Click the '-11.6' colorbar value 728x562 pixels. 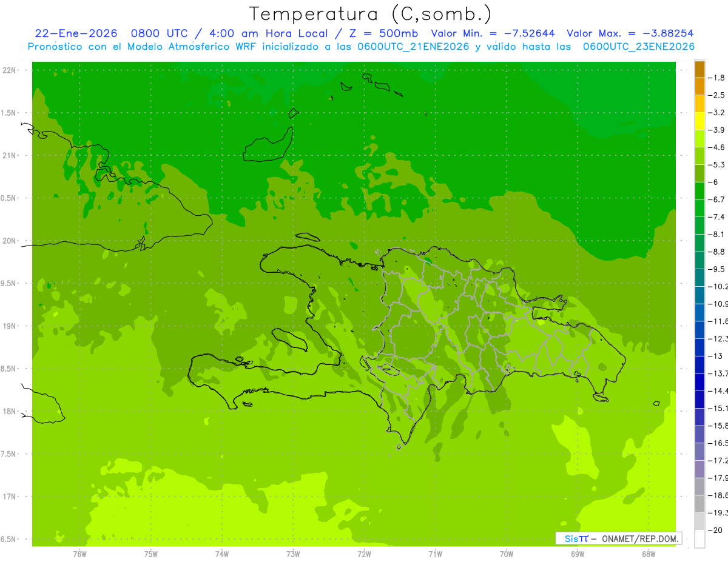(718, 321)
